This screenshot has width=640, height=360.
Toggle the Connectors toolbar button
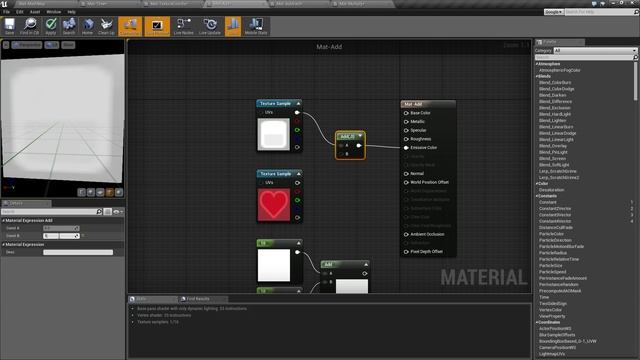point(130,26)
